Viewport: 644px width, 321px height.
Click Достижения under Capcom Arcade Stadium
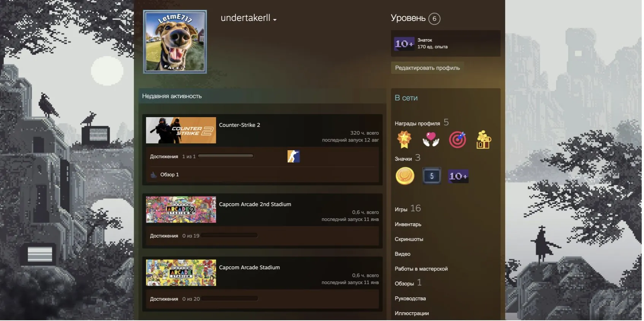click(x=164, y=299)
